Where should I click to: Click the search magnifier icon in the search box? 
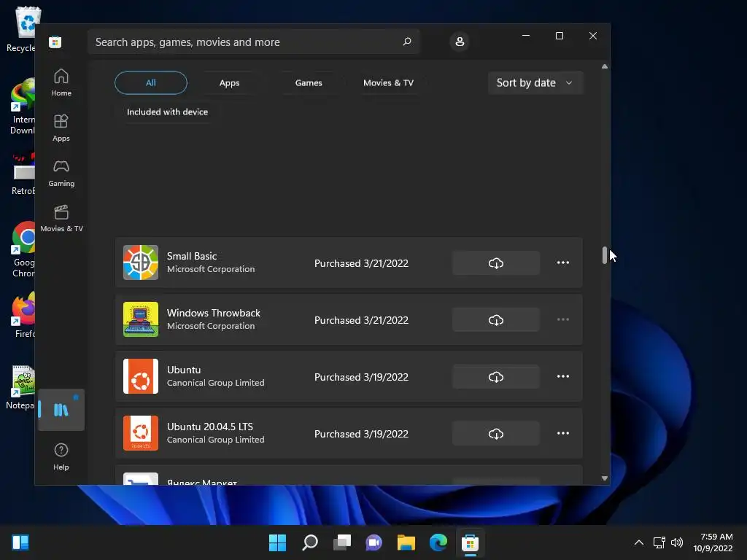(407, 42)
